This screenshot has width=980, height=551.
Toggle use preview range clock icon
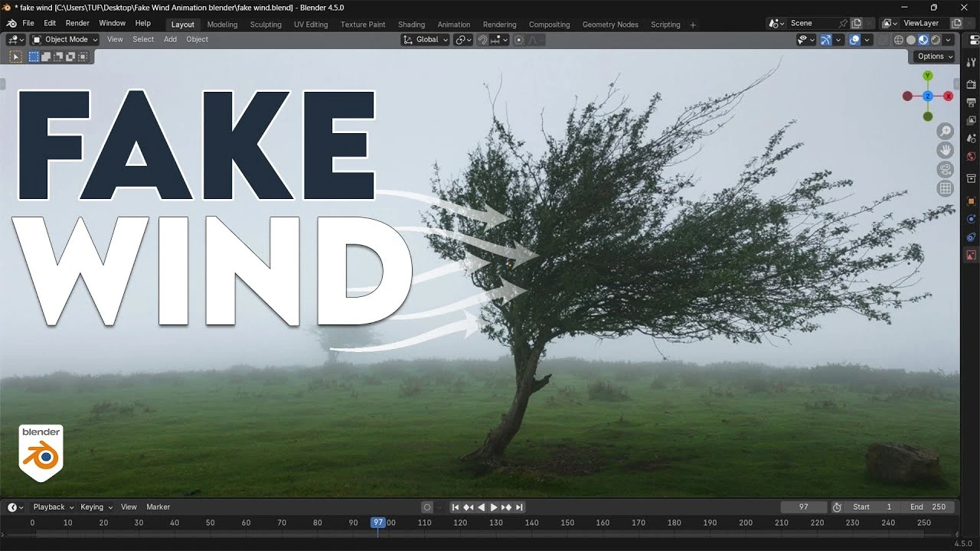[837, 507]
